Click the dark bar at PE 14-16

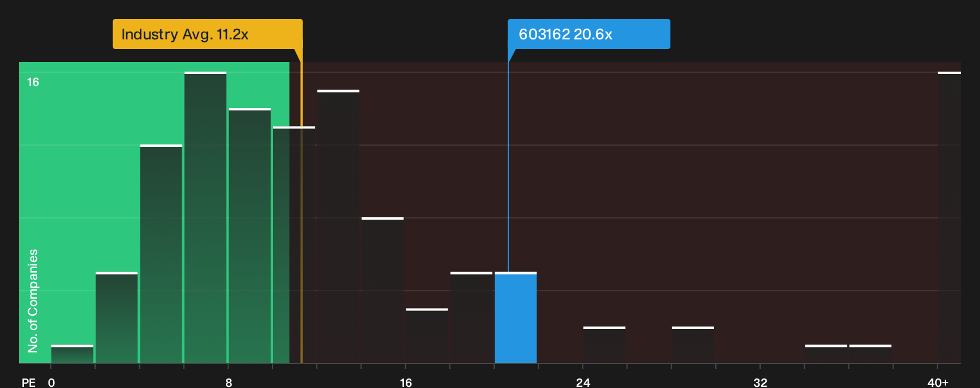(382, 290)
